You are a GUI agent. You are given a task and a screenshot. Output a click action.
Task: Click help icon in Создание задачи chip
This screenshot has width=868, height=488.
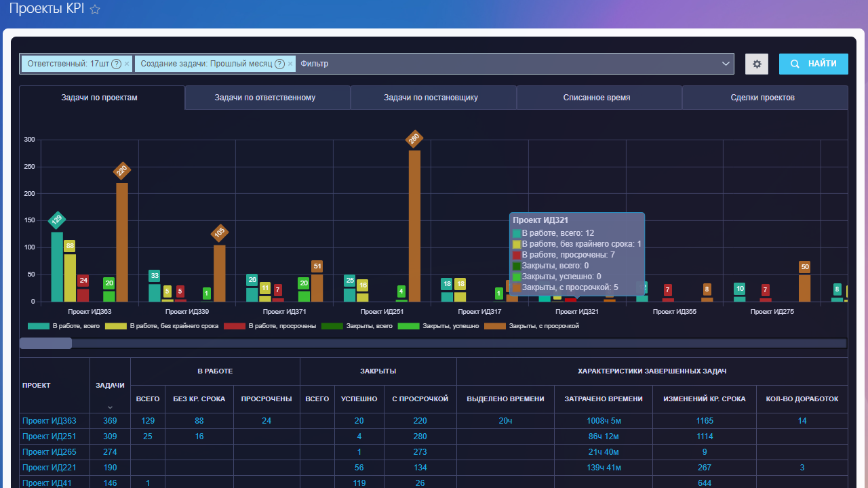click(279, 64)
